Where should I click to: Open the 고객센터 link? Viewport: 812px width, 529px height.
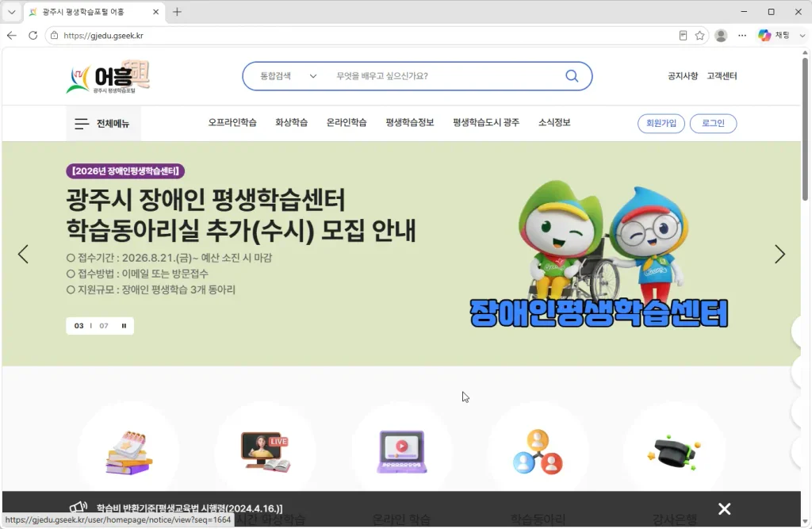(722, 75)
